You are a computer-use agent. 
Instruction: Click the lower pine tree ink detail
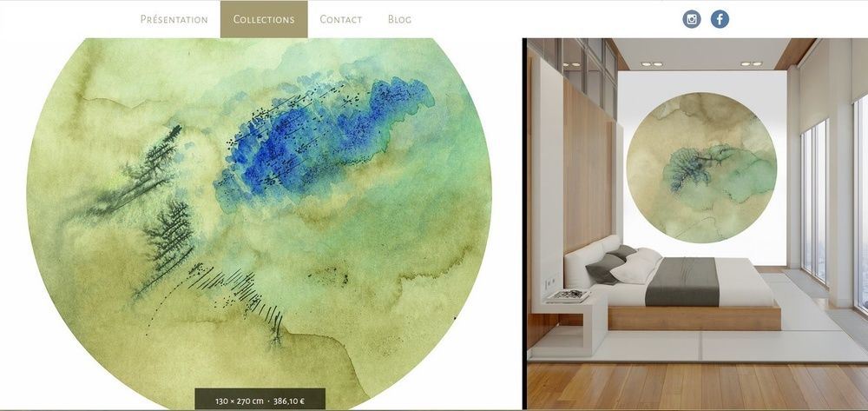[x=166, y=243]
